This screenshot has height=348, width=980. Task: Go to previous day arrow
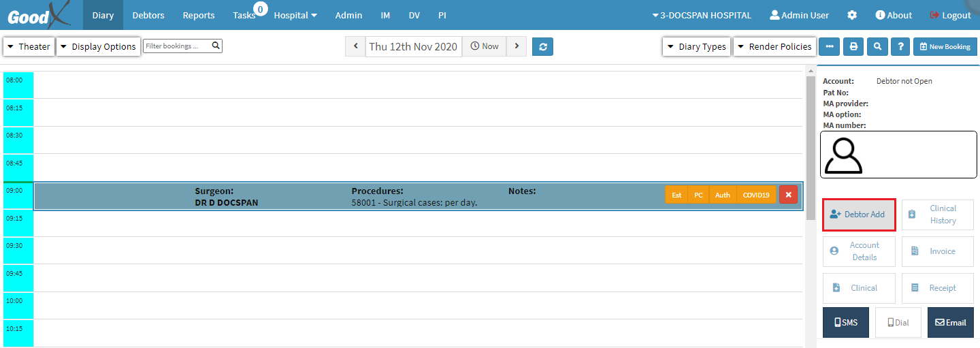pos(355,46)
